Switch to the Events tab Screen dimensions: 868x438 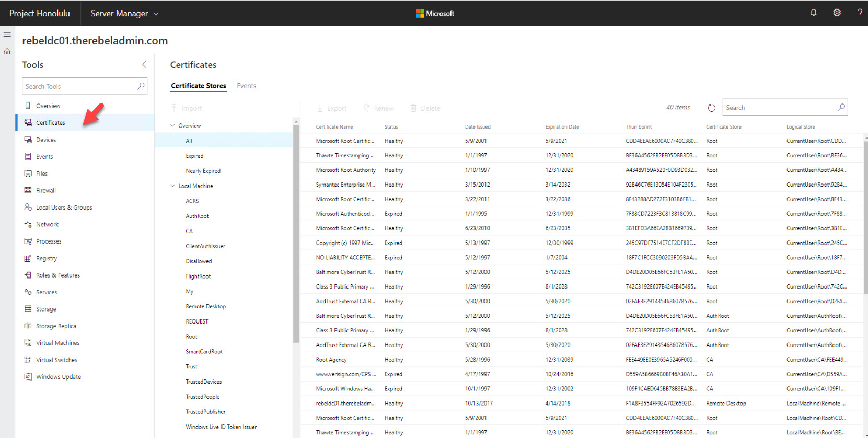pyautogui.click(x=246, y=86)
